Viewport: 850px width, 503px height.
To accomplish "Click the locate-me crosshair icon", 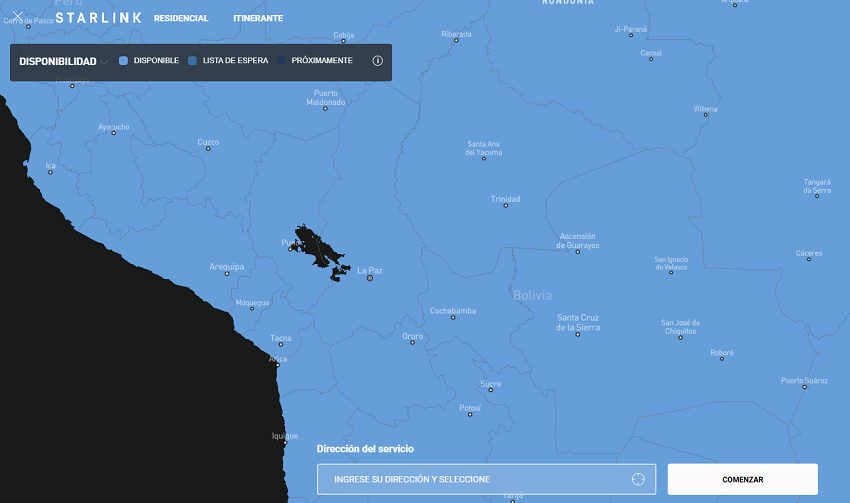I will pos(638,479).
